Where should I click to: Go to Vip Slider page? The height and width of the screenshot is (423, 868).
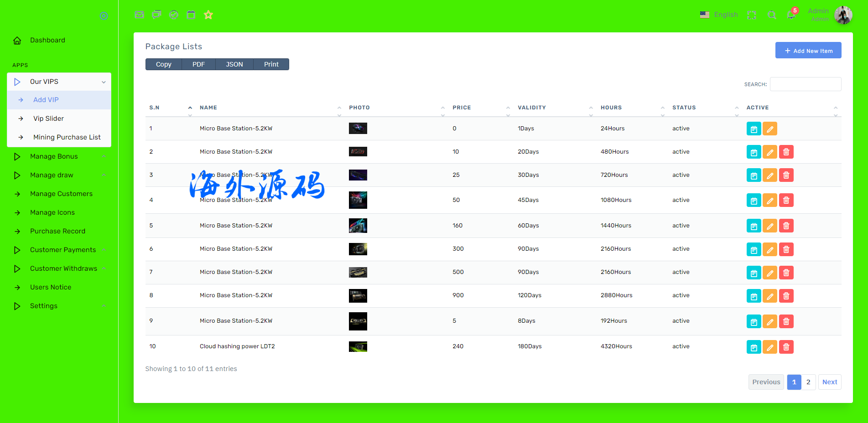48,119
